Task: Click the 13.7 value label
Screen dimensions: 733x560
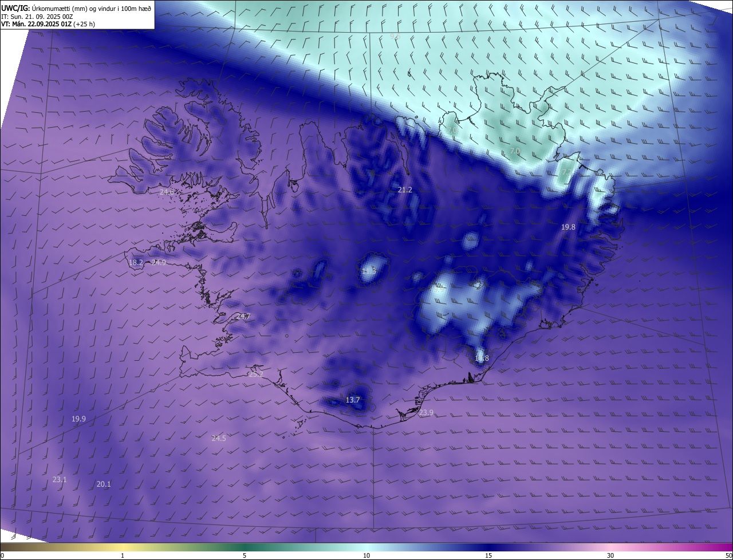Action: coord(353,400)
